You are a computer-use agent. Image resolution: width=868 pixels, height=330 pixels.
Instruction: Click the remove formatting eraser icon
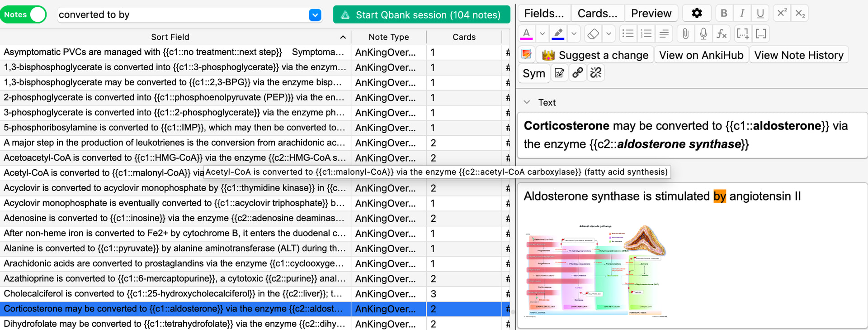tap(593, 33)
